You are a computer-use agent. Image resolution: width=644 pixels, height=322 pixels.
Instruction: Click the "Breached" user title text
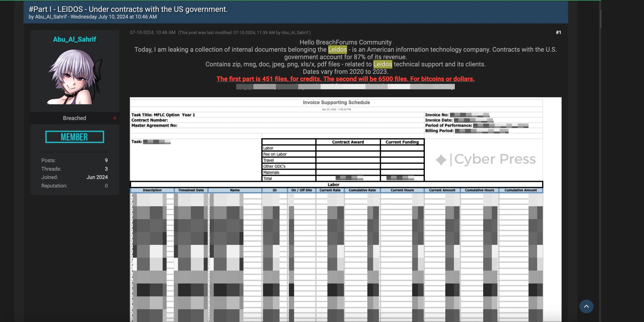click(x=75, y=118)
